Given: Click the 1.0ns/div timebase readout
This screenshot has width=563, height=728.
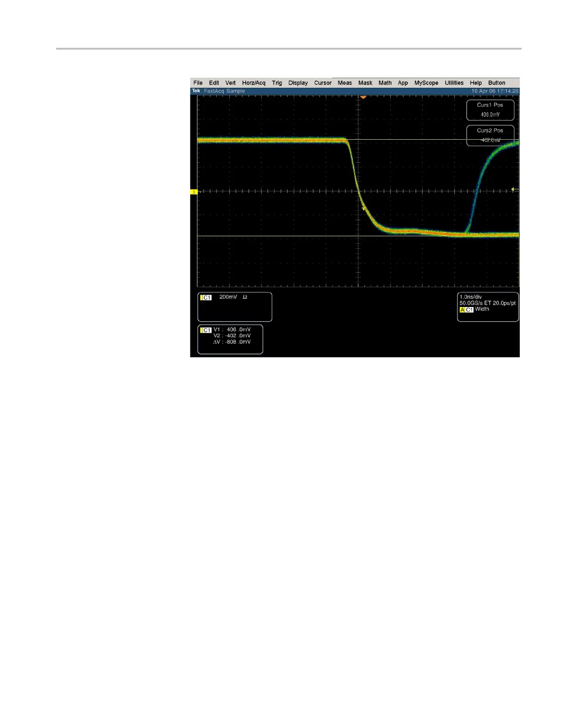Looking at the screenshot, I should (471, 297).
